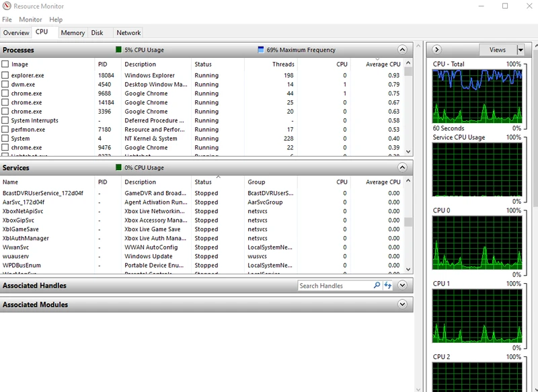Click the search magnifier icon in Search Handles
Image resolution: width=538 pixels, height=392 pixels.
[x=377, y=285]
